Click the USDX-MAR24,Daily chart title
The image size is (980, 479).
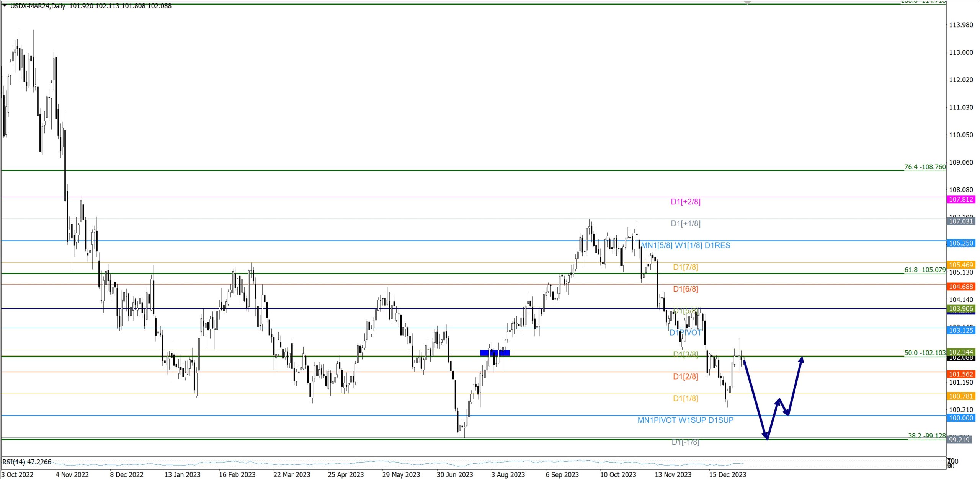coord(38,6)
